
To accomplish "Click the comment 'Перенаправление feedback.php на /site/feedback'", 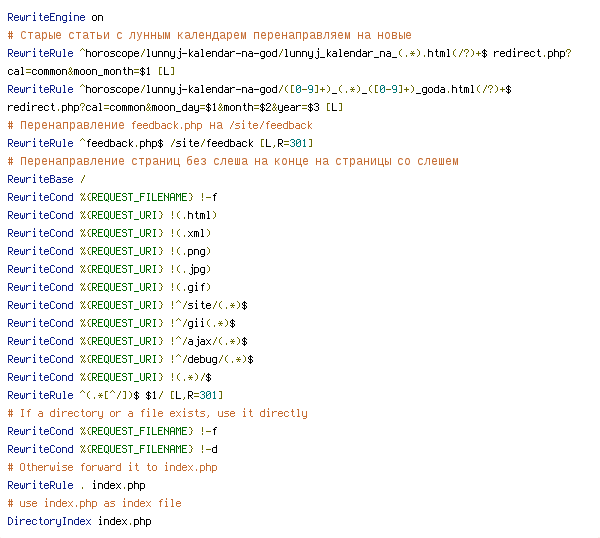I will (160, 125).
